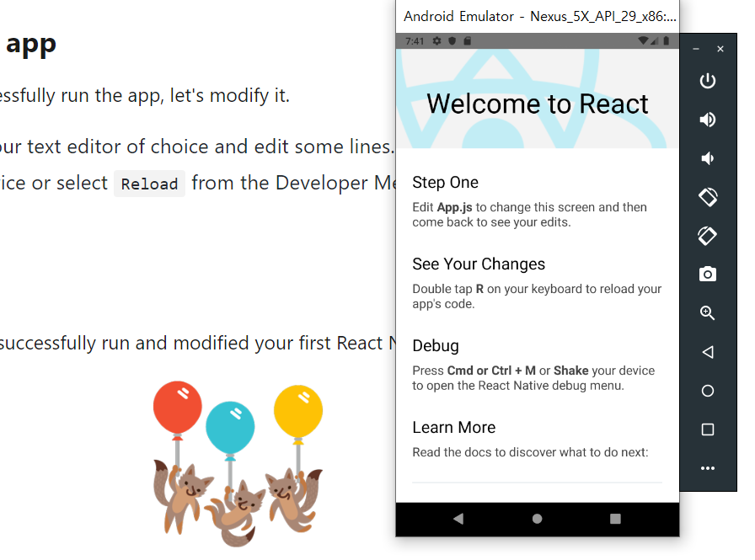Viewport: 755px width, 560px height.
Task: Click the Debug heading
Action: tap(436, 346)
